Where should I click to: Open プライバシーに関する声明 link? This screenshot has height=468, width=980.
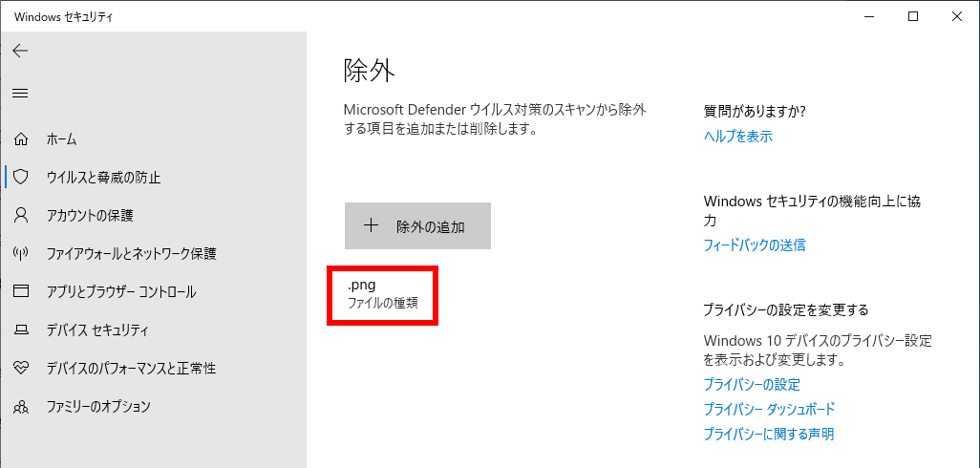point(768,434)
